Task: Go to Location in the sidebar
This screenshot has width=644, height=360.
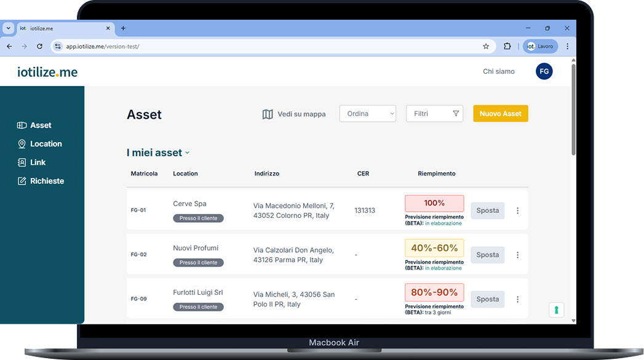Action: point(46,144)
